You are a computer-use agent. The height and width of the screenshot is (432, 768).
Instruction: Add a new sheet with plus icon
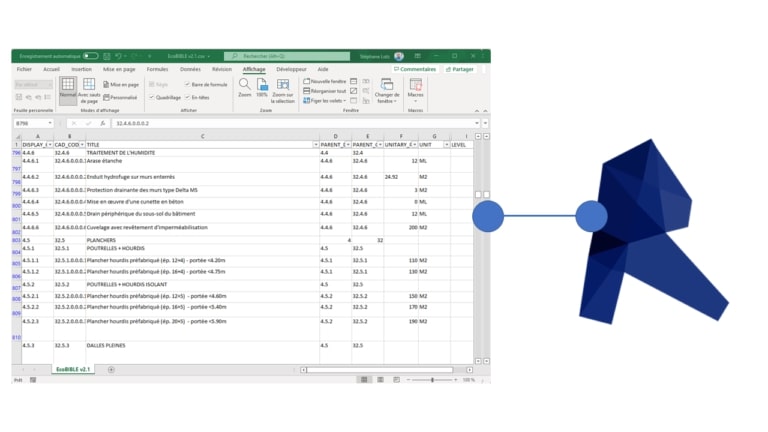[111, 370]
